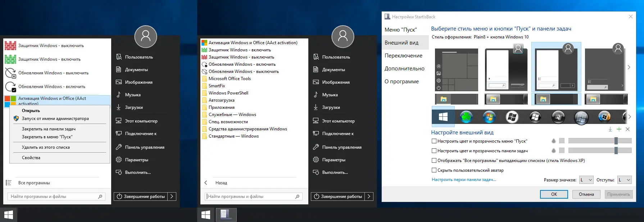Expand shutdown options arrow in middle start menu

coord(369,196)
